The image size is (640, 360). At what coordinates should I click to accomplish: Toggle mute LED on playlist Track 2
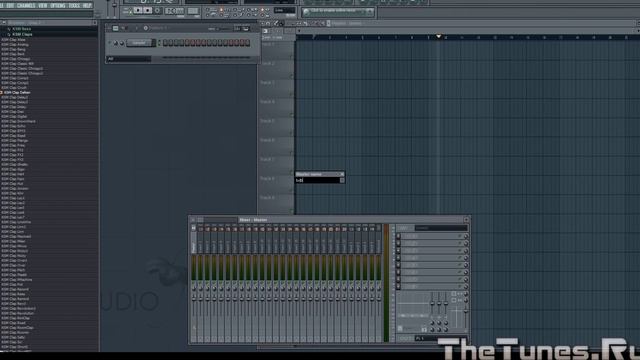291,76
